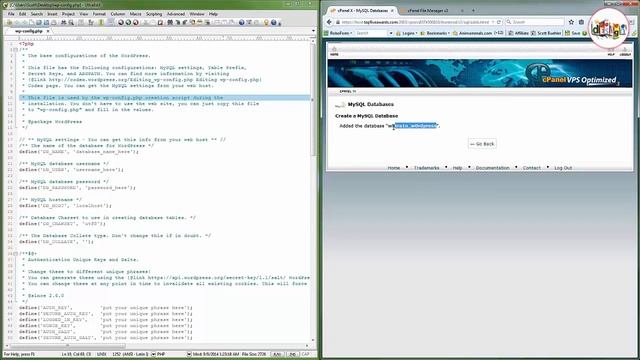Click the first save disk toolbar icon

click(x=39, y=22)
